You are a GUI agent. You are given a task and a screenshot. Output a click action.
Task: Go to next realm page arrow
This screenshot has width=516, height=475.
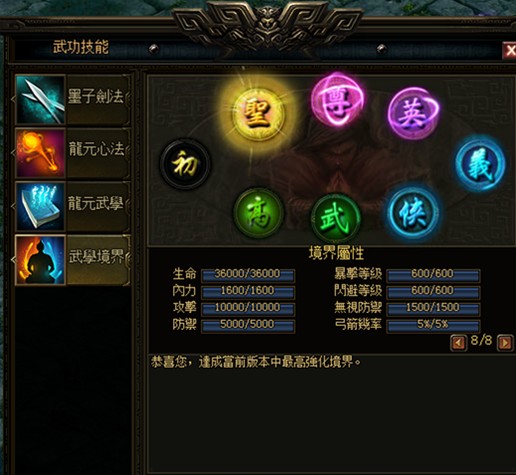tap(505, 342)
